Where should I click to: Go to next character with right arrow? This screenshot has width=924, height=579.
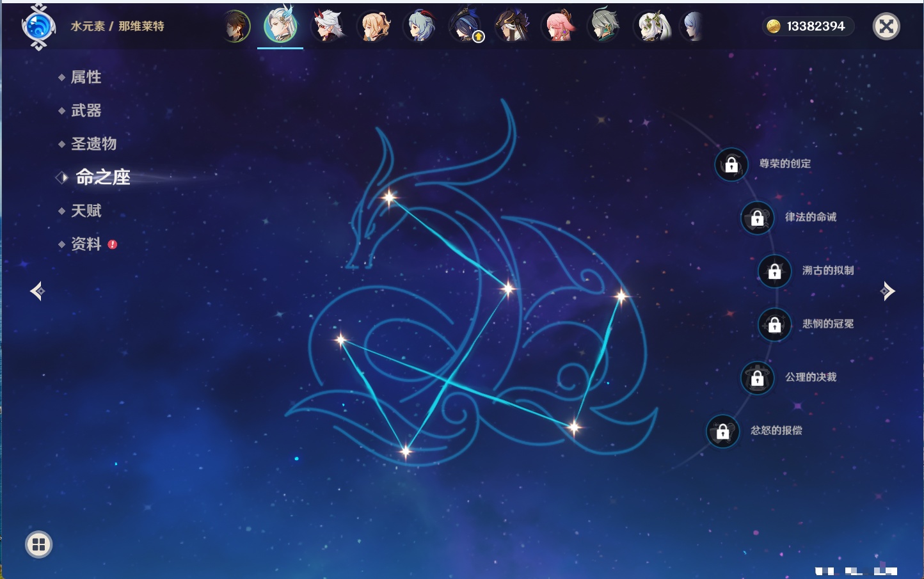(x=888, y=291)
